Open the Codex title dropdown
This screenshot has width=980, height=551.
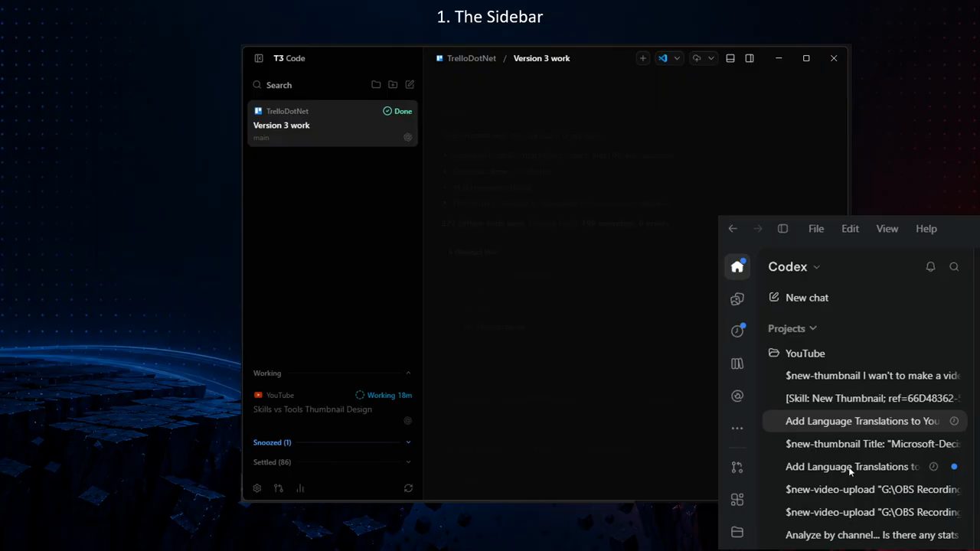click(x=795, y=266)
